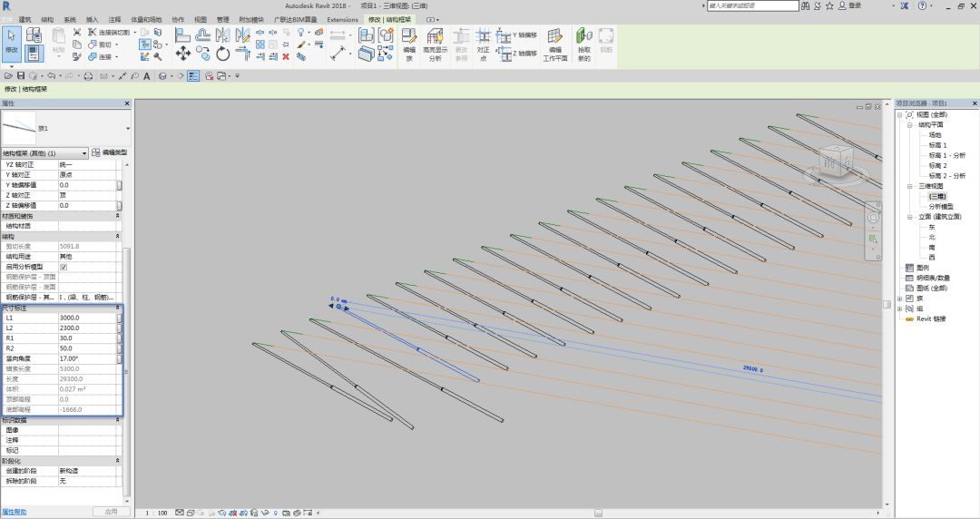980x519 pixels.
Task: Click the search keyword input box
Action: click(x=752, y=5)
